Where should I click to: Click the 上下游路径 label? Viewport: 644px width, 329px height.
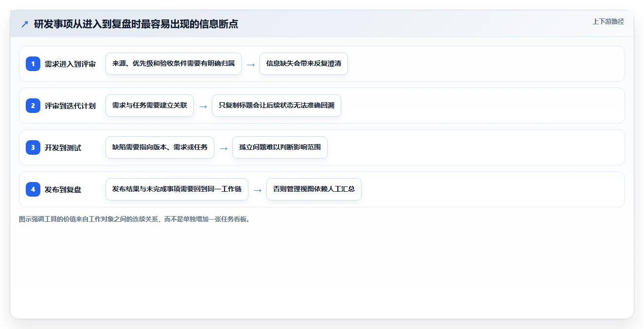pyautogui.click(x=608, y=21)
